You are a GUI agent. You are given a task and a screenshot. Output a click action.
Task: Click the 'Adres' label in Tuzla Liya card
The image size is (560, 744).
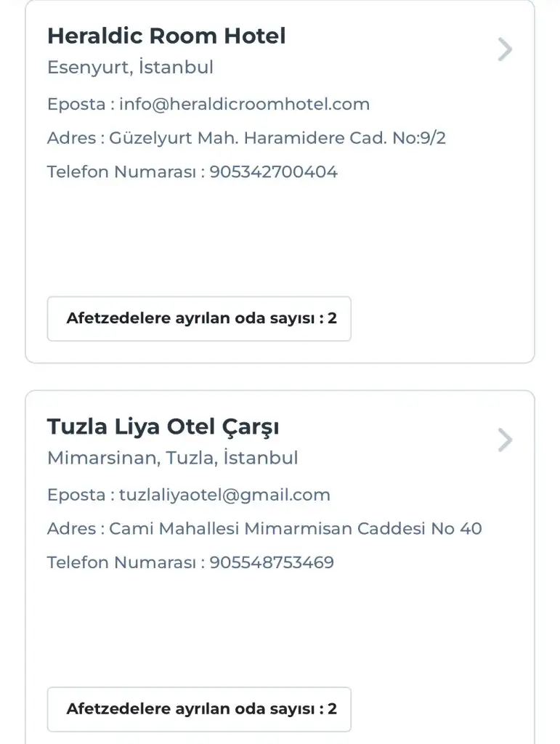click(71, 528)
